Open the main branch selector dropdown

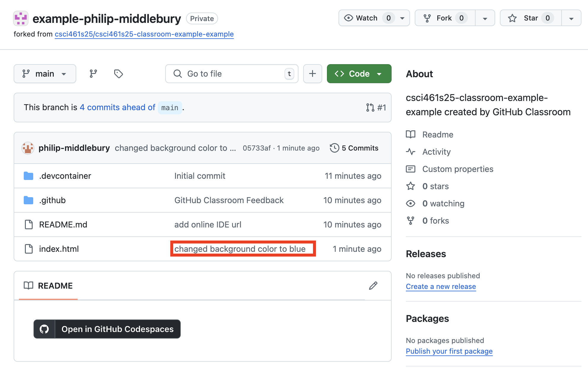tap(45, 74)
